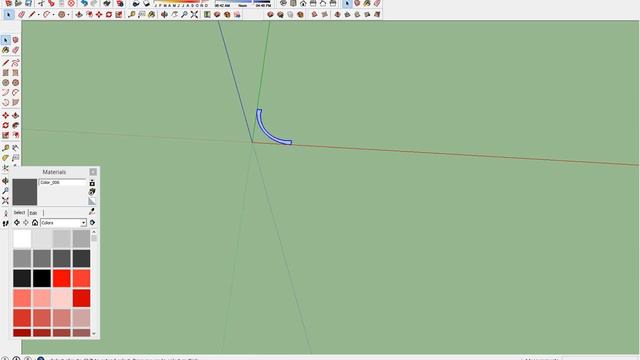Image resolution: width=640 pixels, height=360 pixels.
Task: Go back in the Materials browser
Action: click(x=17, y=223)
